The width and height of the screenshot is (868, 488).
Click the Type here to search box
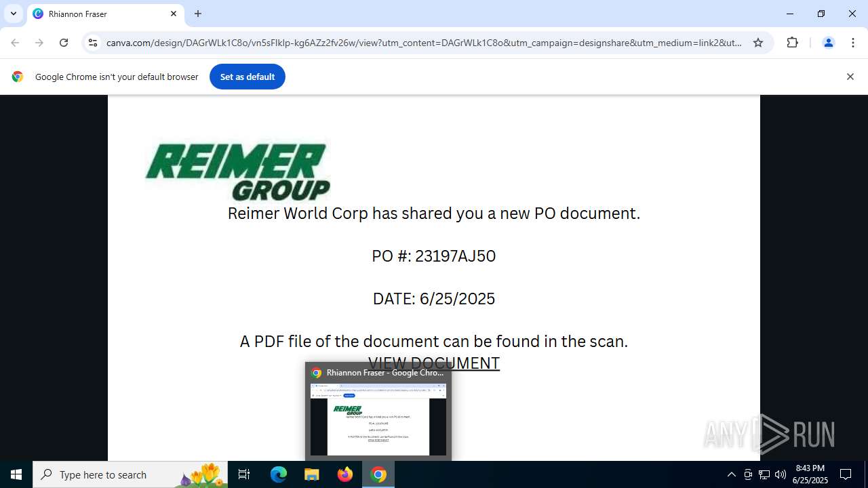(x=130, y=474)
